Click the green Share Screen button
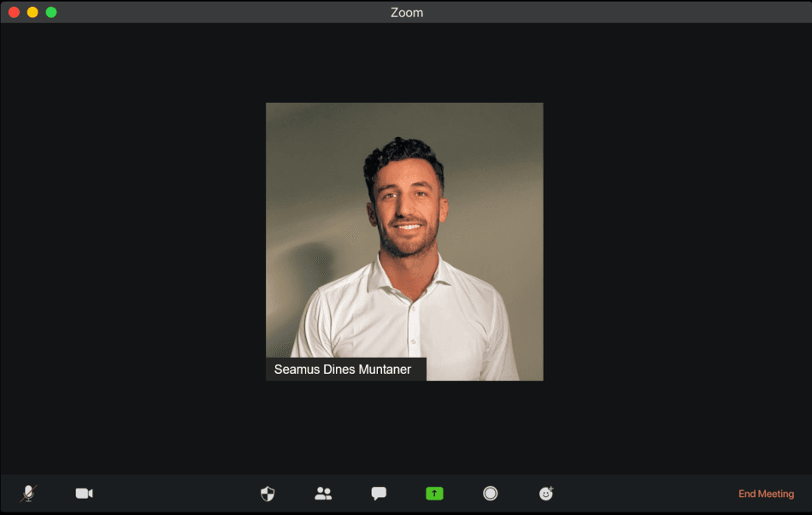 [435, 494]
